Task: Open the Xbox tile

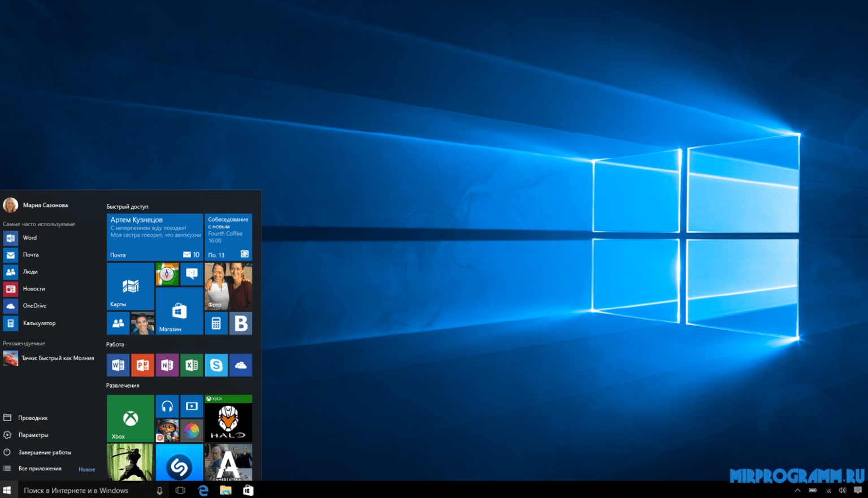Action: (130, 418)
